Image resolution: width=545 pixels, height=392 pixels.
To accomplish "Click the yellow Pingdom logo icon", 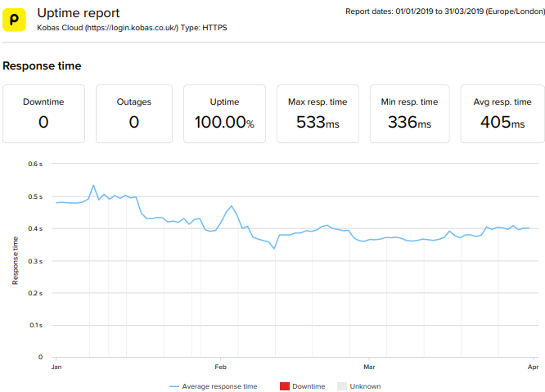I will tap(16, 20).
